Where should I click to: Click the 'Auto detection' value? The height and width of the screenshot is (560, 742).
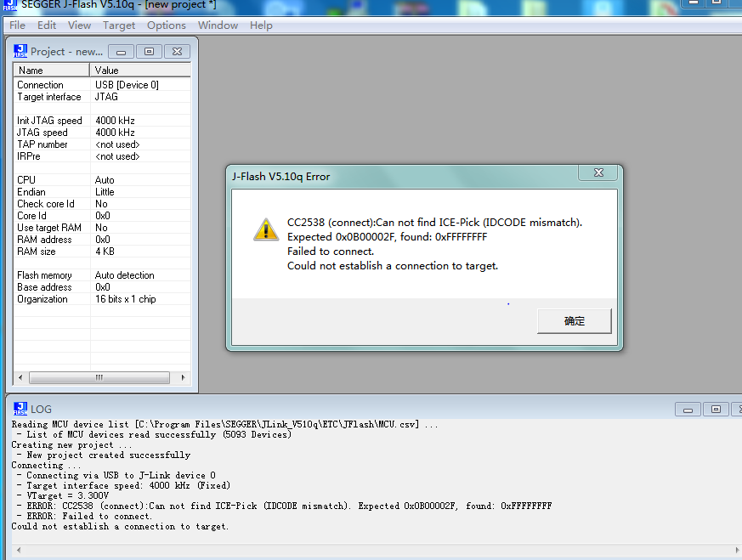pos(124,274)
